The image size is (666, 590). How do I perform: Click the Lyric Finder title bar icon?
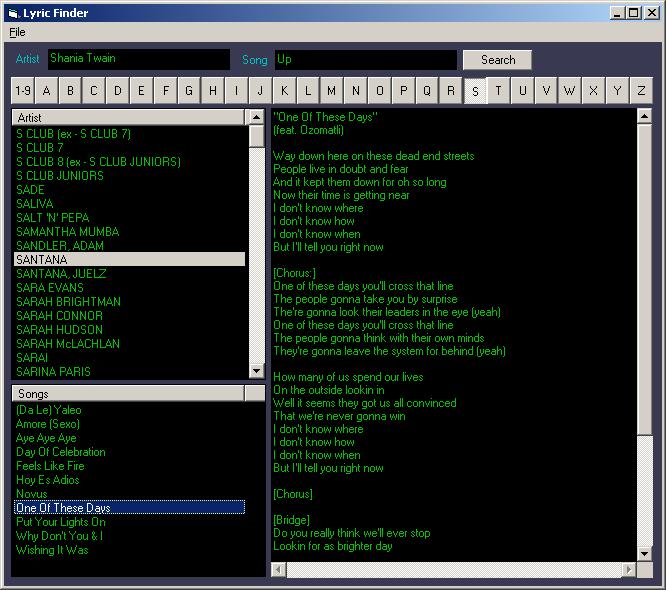click(x=12, y=13)
